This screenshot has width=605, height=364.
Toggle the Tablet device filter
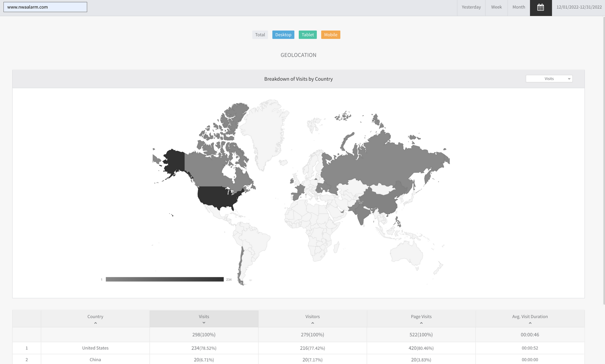(x=308, y=35)
